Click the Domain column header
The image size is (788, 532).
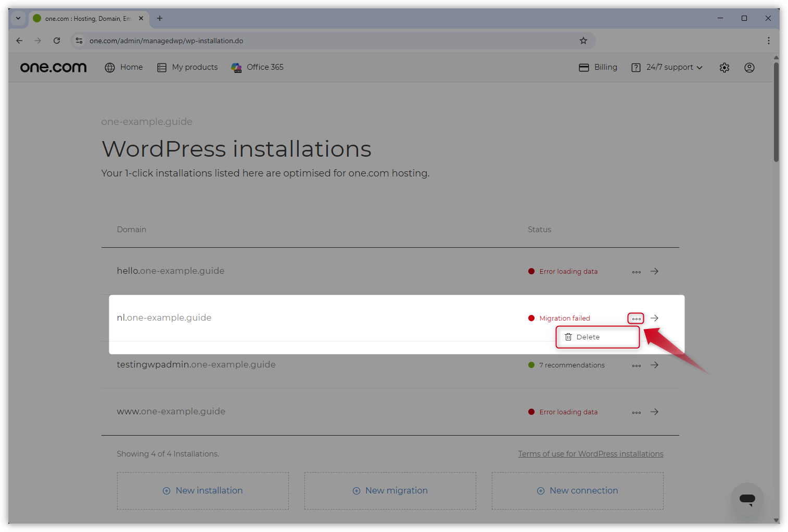coord(132,230)
